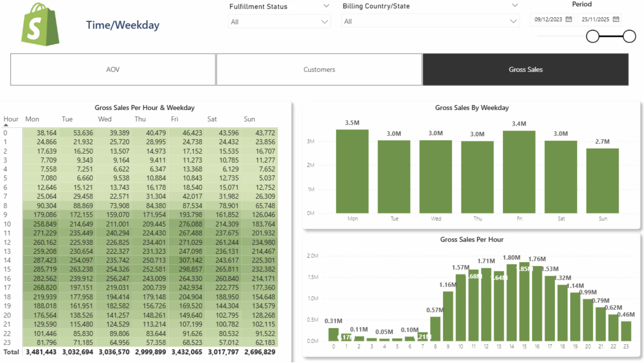This screenshot has height=363, width=644.
Task: Click the 25/11/2025 date input field
Action: (596, 19)
